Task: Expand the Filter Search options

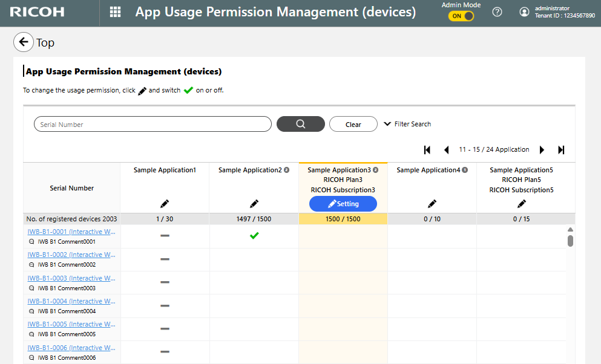Action: 407,124
